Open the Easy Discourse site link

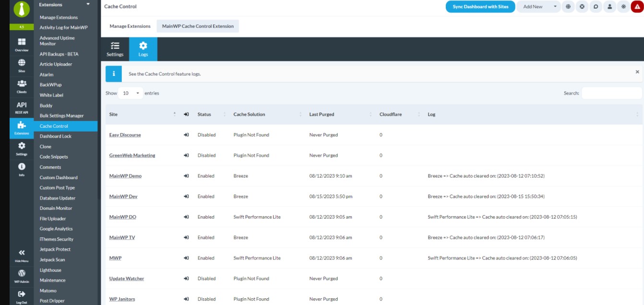coord(125,135)
